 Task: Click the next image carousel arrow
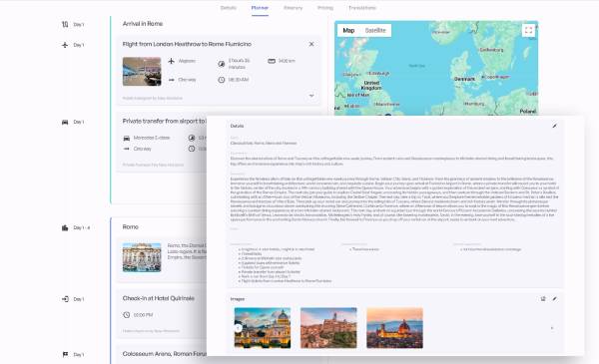[x=552, y=328]
